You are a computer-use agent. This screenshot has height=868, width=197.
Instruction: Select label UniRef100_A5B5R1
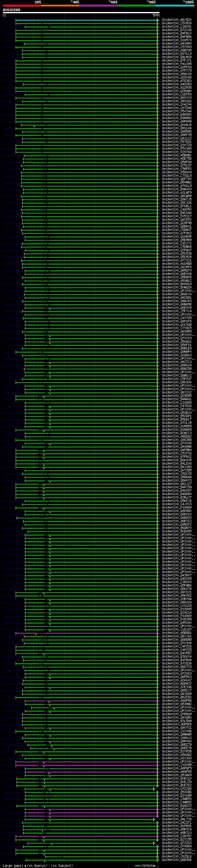(177, 633)
